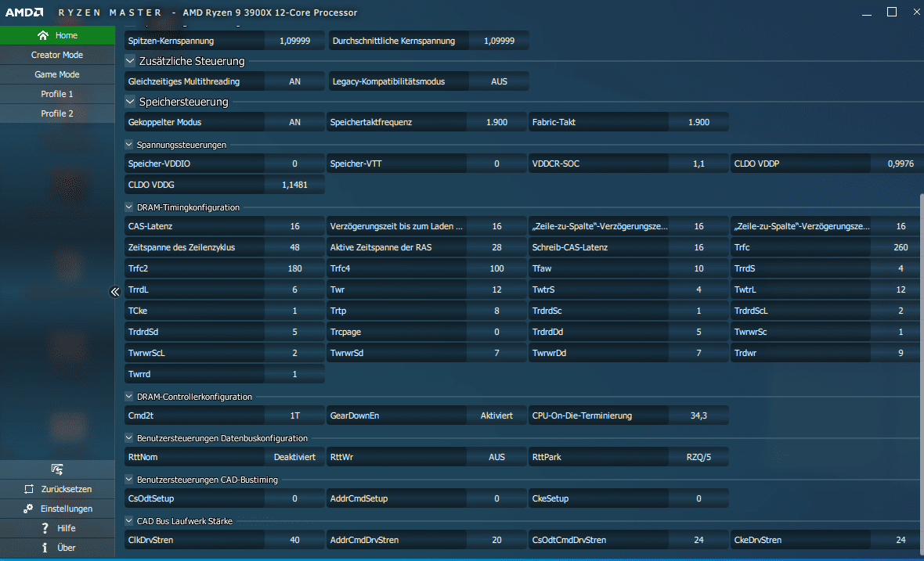924x561 pixels.
Task: Collapse the Speichersteuerung section
Action: [130, 101]
